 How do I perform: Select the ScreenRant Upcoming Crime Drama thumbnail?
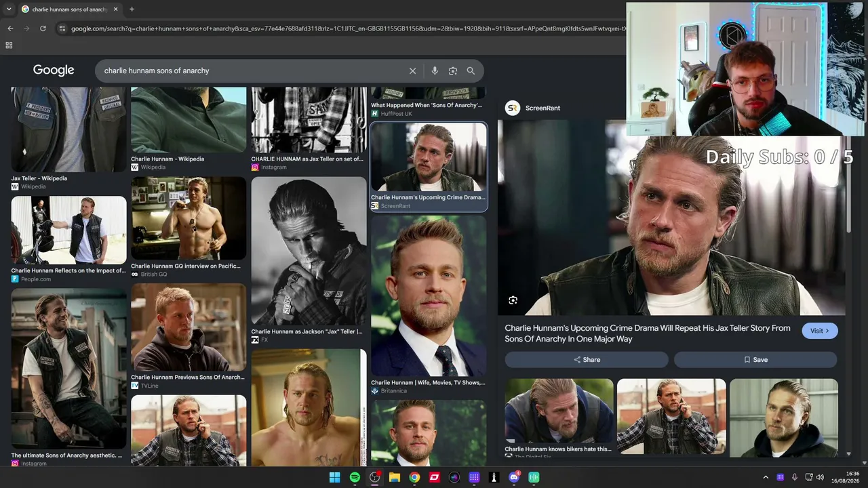coord(429,158)
